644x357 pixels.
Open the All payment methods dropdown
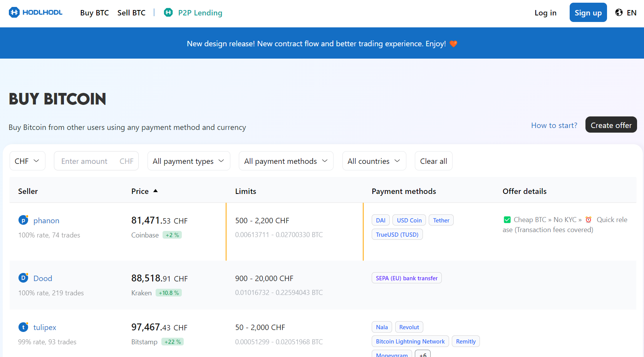[x=286, y=161]
